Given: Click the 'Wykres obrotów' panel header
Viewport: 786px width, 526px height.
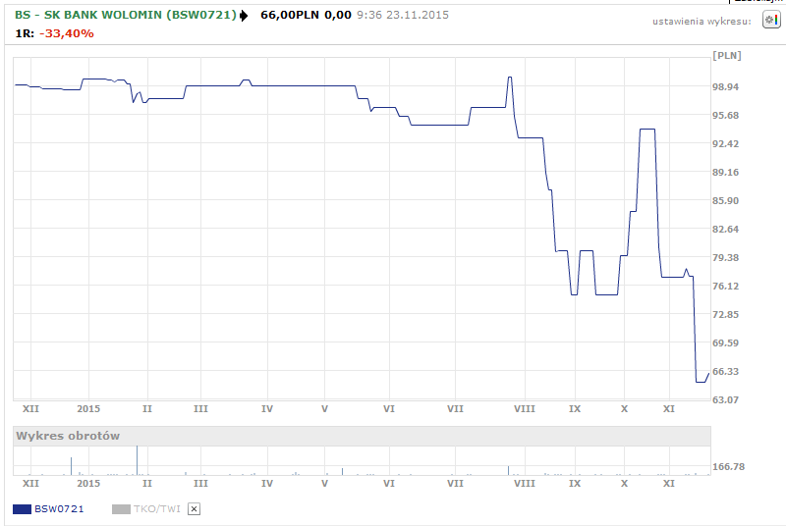Looking at the screenshot, I should coord(67,436).
